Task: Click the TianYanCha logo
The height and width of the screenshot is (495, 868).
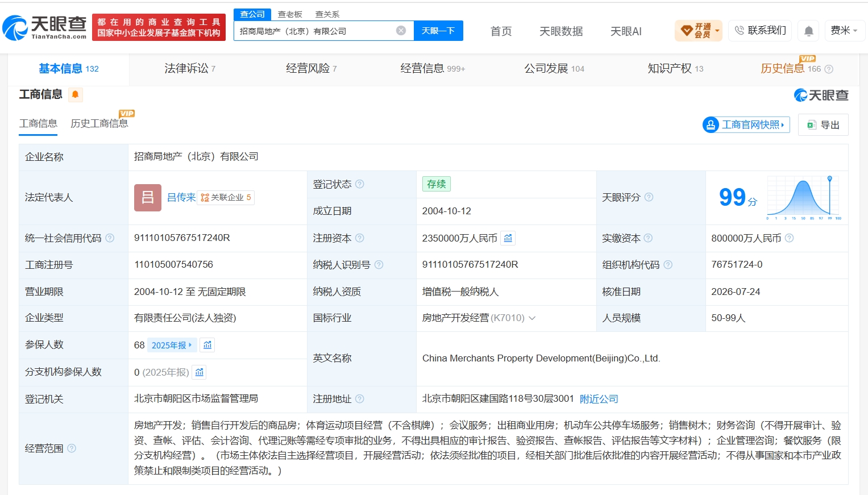Action: (x=44, y=27)
